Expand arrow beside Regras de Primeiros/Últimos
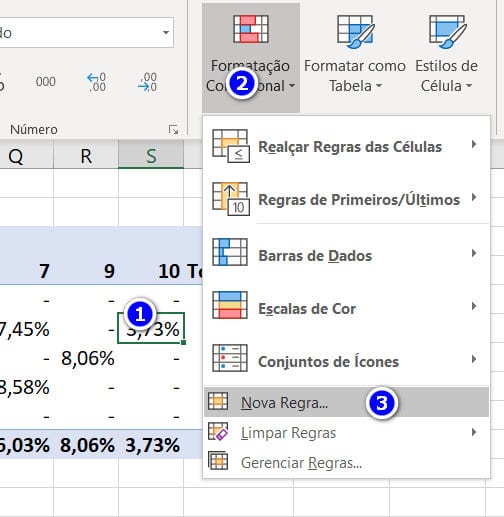Image resolution: width=504 pixels, height=517 pixels. click(474, 197)
